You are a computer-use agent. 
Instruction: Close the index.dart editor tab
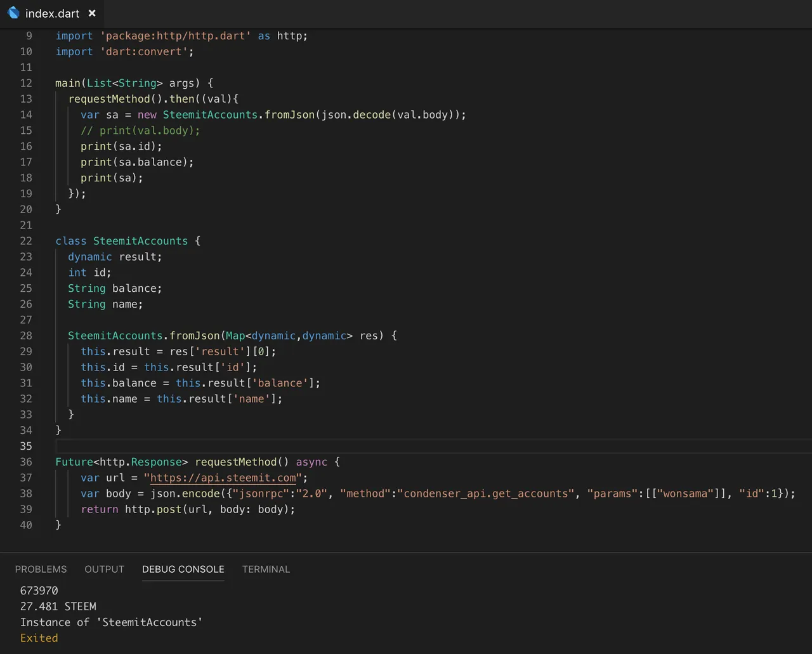pos(92,13)
